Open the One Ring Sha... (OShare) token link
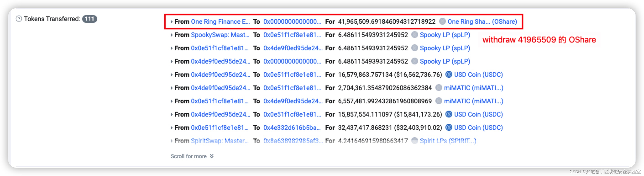The width and height of the screenshot is (644, 176). 482,21
